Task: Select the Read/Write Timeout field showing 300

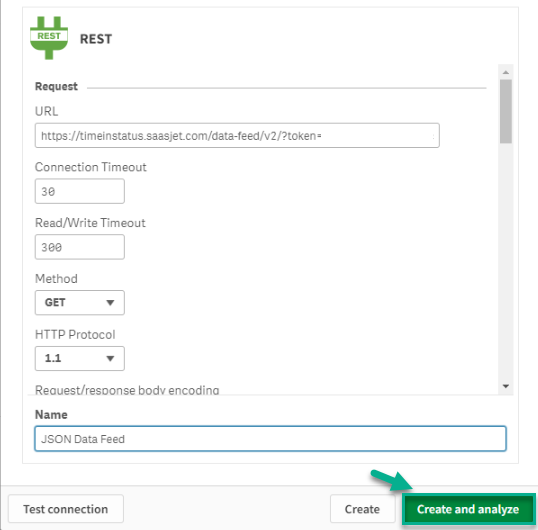Action: click(80, 247)
